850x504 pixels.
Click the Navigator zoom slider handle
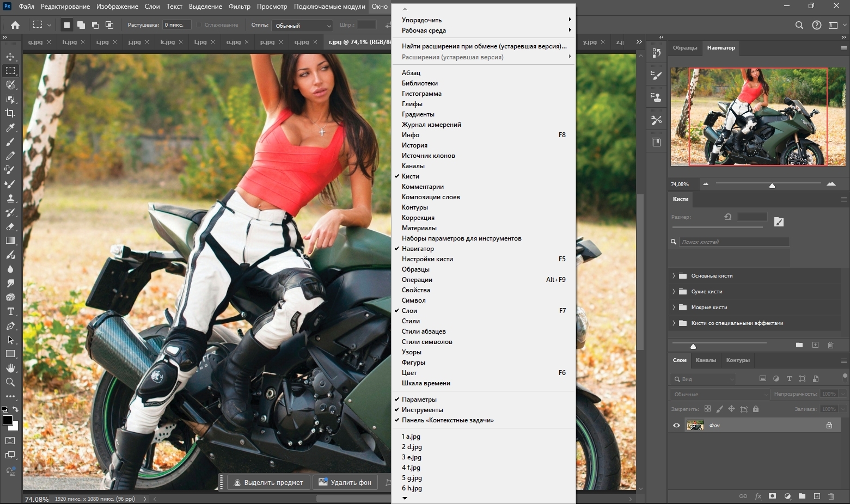pyautogui.click(x=772, y=186)
